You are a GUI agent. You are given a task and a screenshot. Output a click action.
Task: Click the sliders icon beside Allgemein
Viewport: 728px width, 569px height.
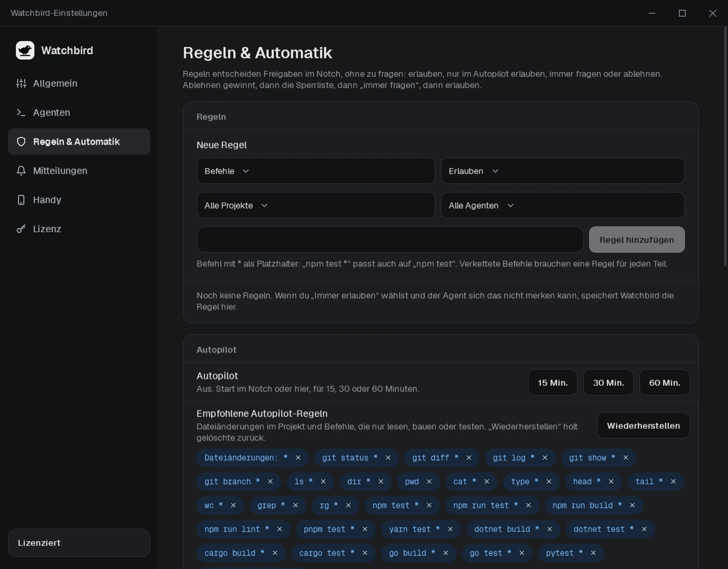[x=21, y=83]
